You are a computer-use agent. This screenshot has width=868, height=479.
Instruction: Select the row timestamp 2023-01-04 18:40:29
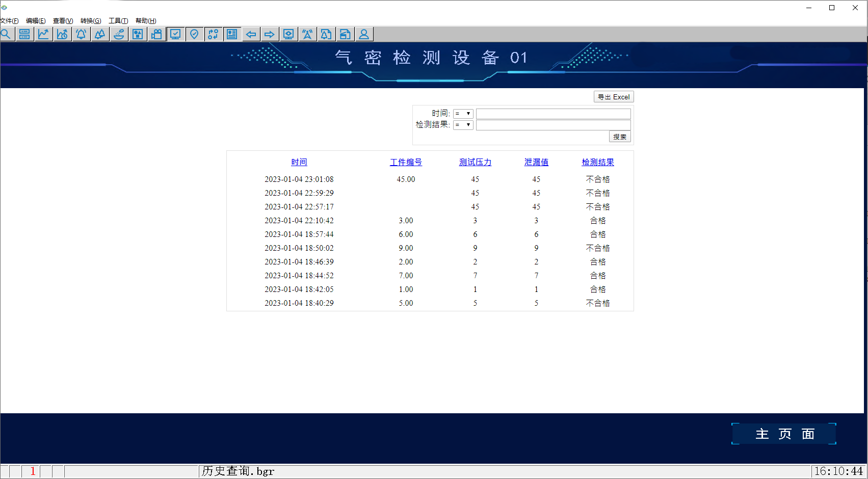coord(299,303)
